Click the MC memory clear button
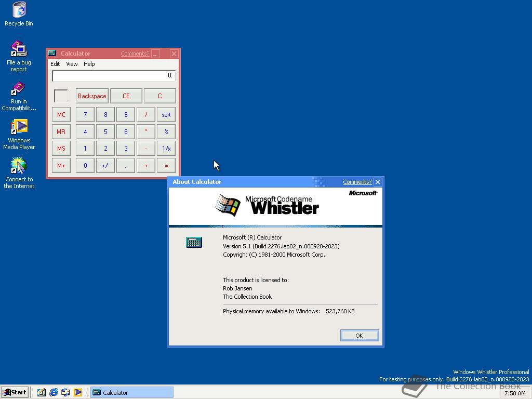This screenshot has height=399, width=532. tap(61, 115)
